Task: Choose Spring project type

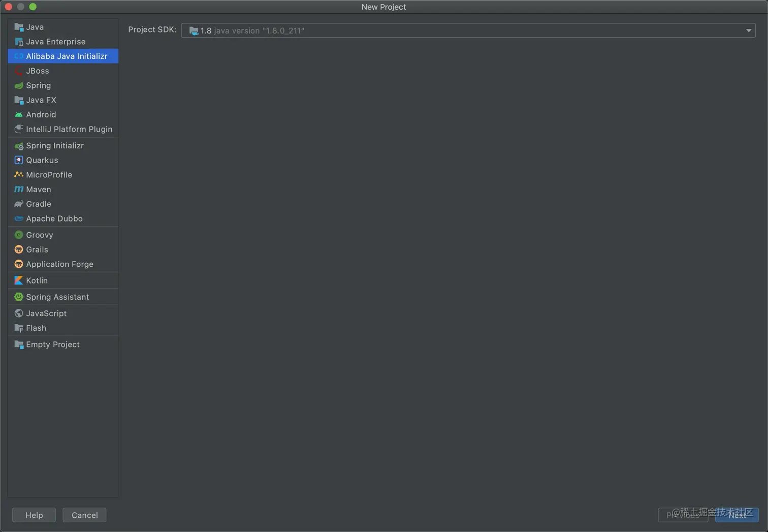Action: coord(63,85)
